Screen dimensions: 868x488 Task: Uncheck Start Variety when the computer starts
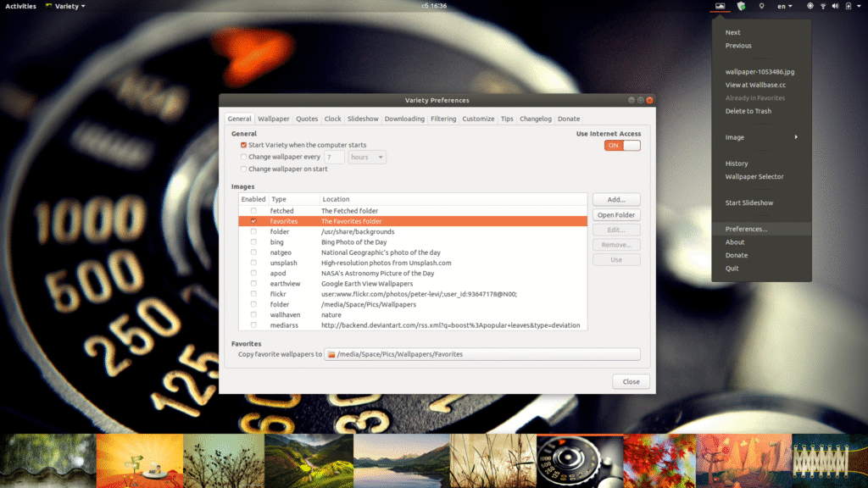244,146
